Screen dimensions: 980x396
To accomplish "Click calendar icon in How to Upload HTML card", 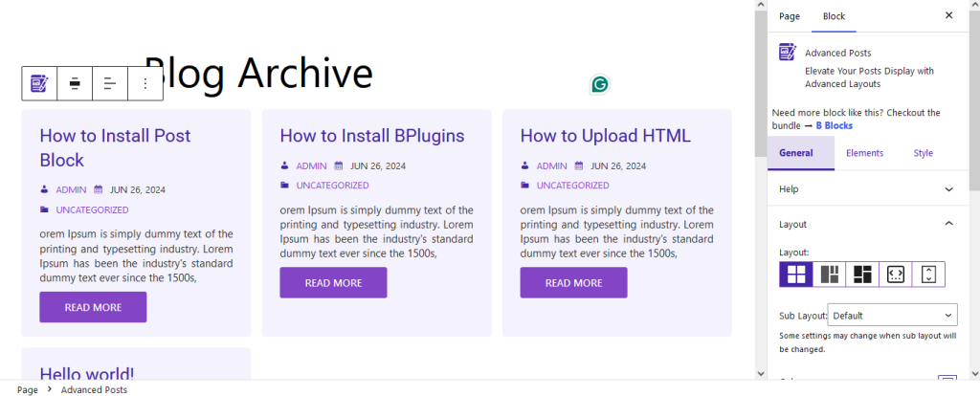I will [x=579, y=165].
